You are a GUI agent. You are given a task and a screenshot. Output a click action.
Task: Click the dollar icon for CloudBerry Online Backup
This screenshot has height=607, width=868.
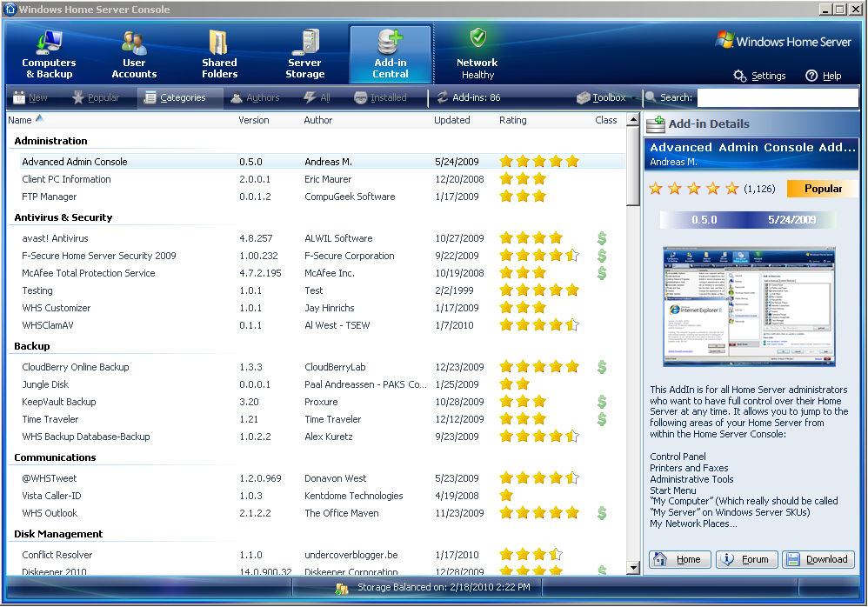(602, 367)
